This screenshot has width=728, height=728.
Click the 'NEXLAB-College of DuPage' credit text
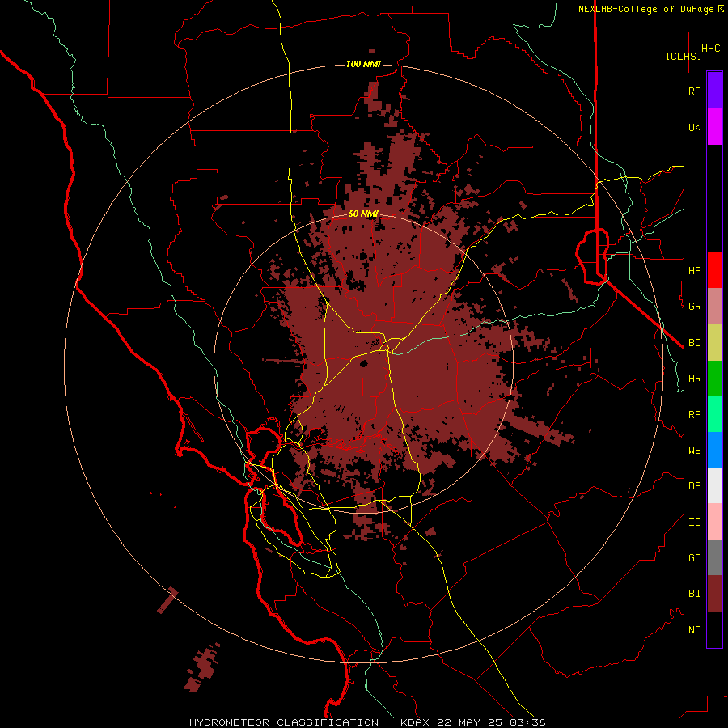(x=645, y=9)
